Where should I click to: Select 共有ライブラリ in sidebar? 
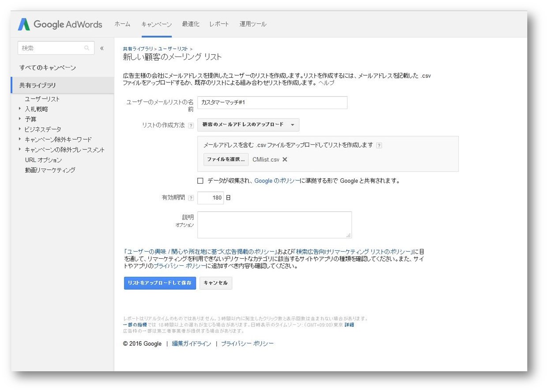click(62, 85)
